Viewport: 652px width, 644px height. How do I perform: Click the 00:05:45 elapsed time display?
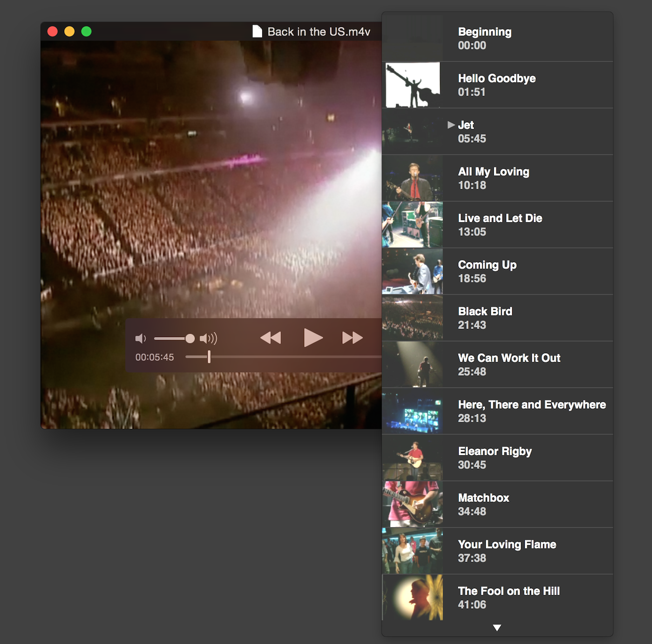pyautogui.click(x=155, y=357)
